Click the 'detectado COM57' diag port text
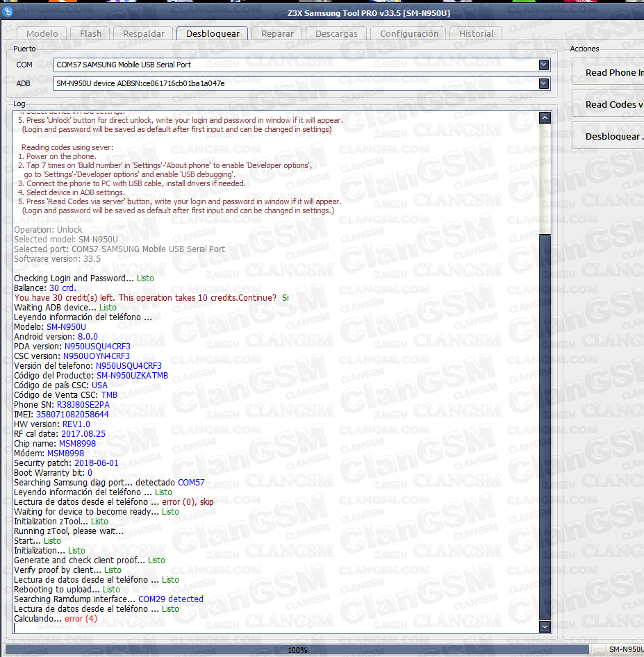The height and width of the screenshot is (657, 644). point(170,483)
